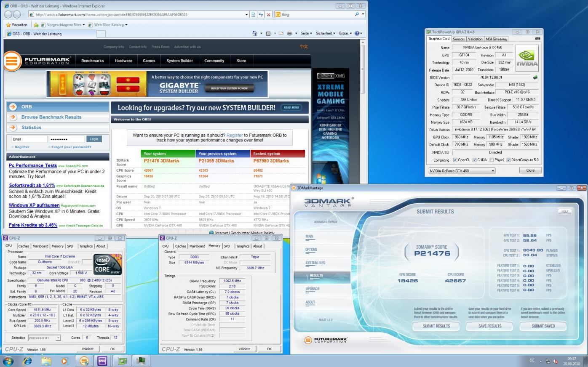Open CPU-Z Processor #1 selection dropdown

pos(44,338)
